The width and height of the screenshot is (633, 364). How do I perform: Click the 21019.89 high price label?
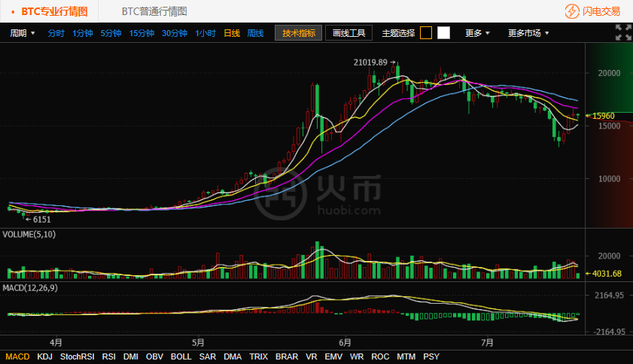370,62
